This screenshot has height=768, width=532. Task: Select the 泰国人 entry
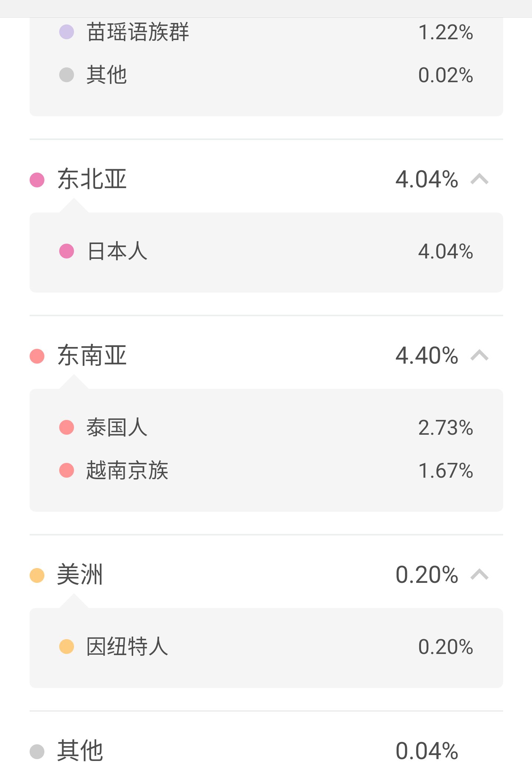[x=266, y=428]
